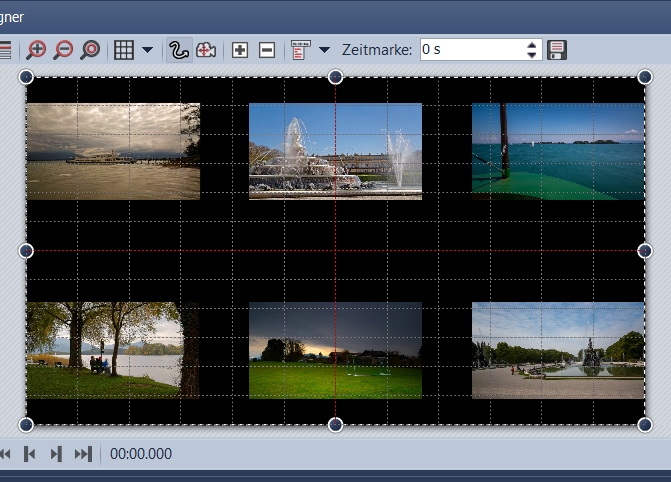Viewport: 671px width, 482px height.
Task: Click the zoom out magnifier icon
Action: point(62,50)
